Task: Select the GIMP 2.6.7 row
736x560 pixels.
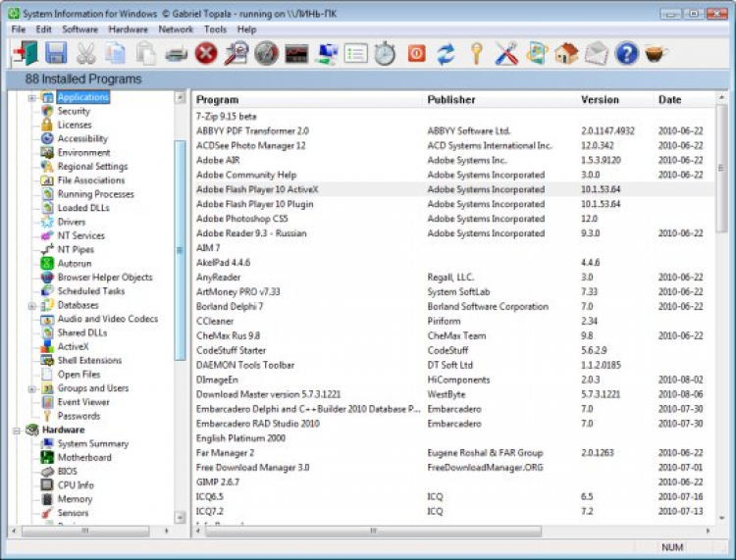Action: click(x=453, y=483)
